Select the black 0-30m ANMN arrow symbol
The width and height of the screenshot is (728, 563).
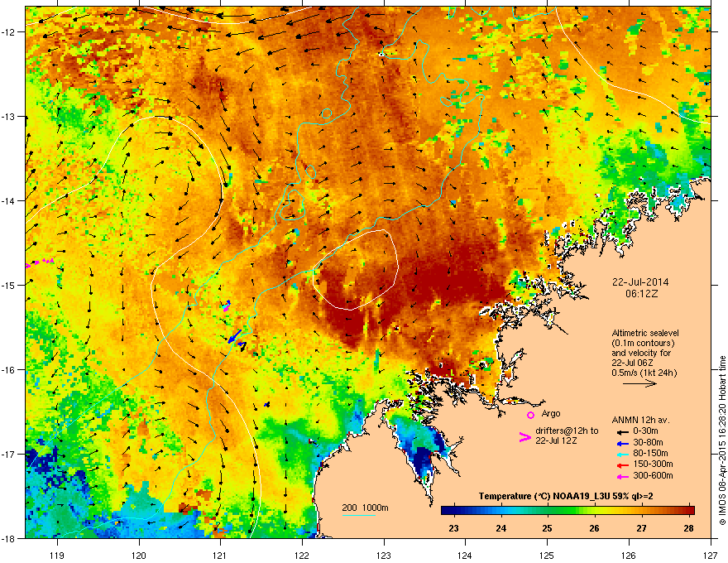623,431
